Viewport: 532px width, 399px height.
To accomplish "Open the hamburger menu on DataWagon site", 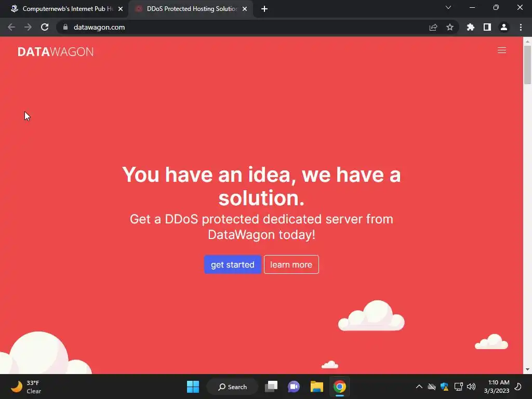I will point(501,50).
